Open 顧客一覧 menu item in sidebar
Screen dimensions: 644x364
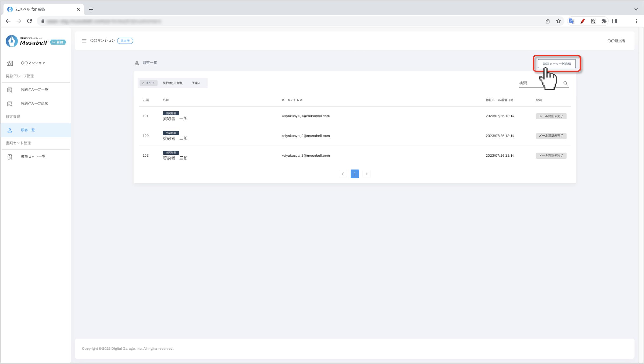click(x=28, y=130)
